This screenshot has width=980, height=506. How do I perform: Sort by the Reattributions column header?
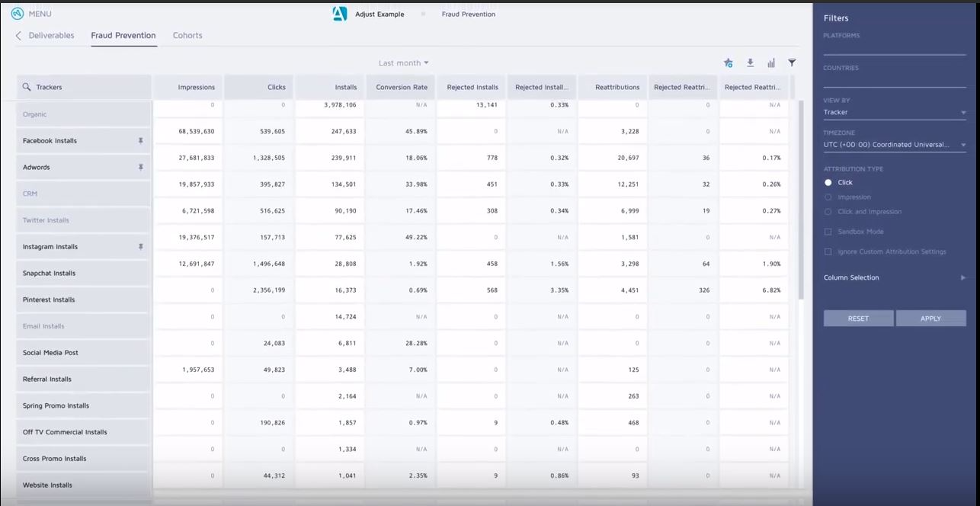[613, 87]
